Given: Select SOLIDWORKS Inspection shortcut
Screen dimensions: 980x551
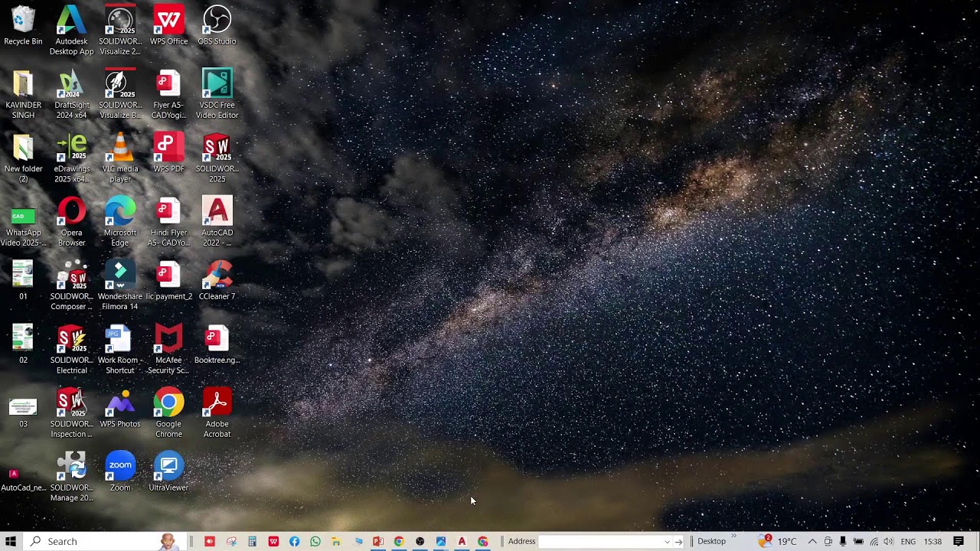Looking at the screenshot, I should tap(71, 413).
